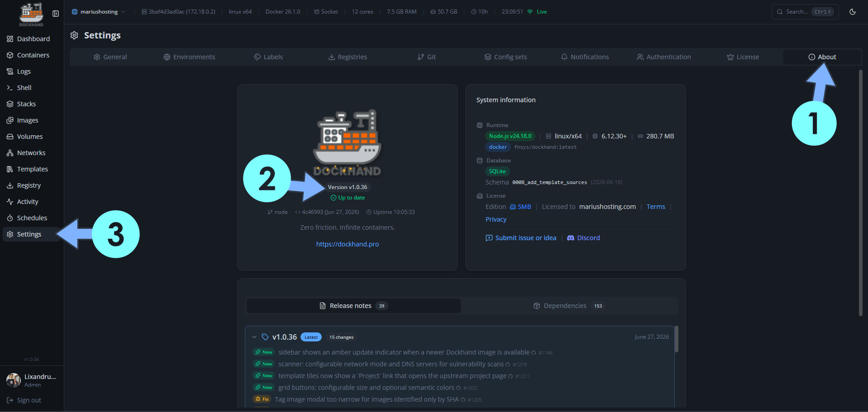
Task: Click the Activity sidebar icon
Action: 10,202
